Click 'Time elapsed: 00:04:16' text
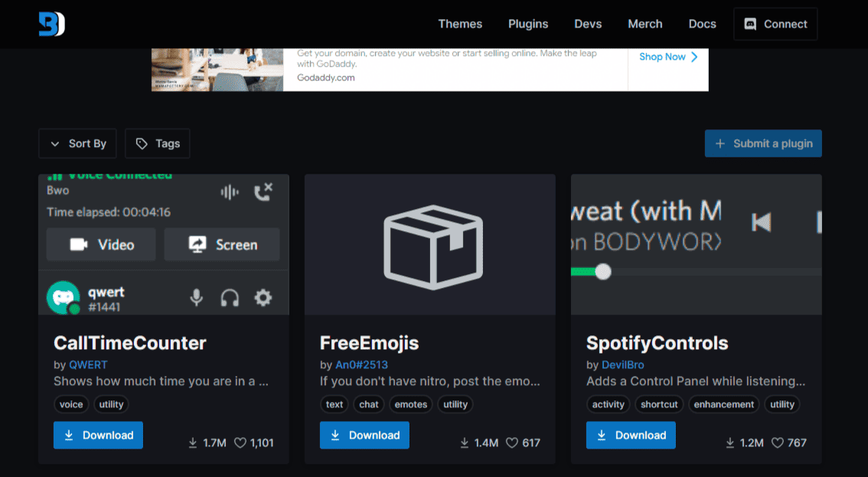868x477 pixels. coord(109,212)
